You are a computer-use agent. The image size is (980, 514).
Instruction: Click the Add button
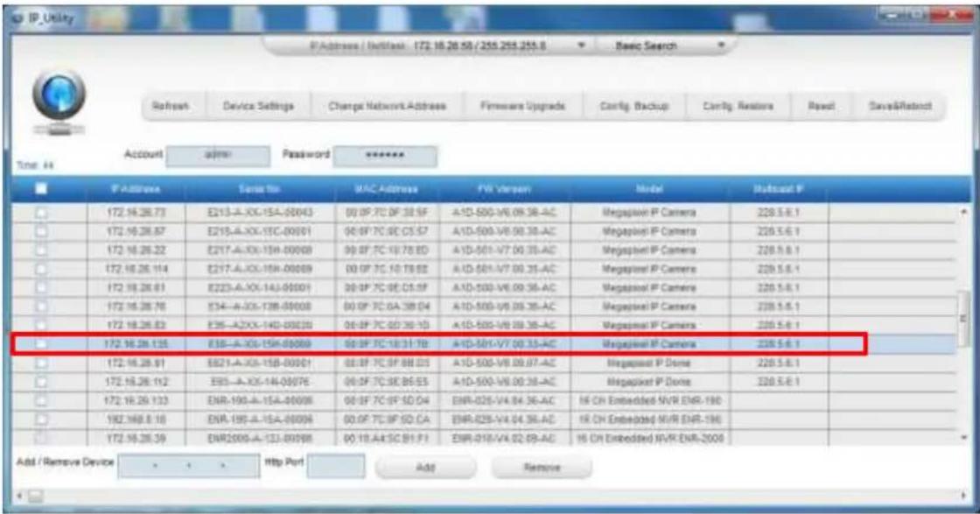pos(425,467)
